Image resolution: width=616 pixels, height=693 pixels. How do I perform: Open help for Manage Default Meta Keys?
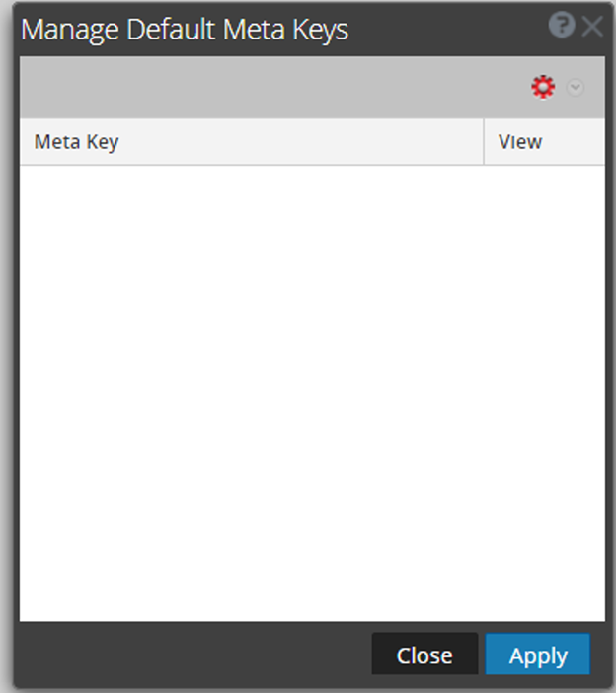(x=561, y=25)
